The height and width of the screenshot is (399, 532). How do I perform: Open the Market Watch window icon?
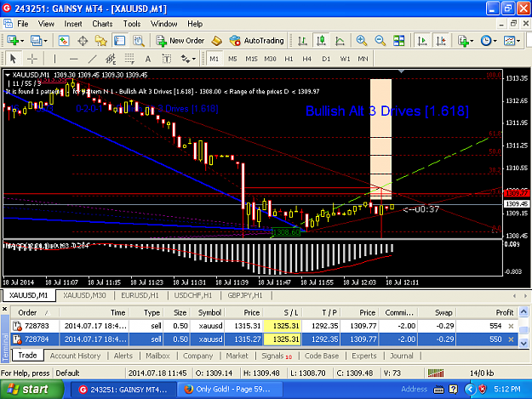[x=64, y=41]
